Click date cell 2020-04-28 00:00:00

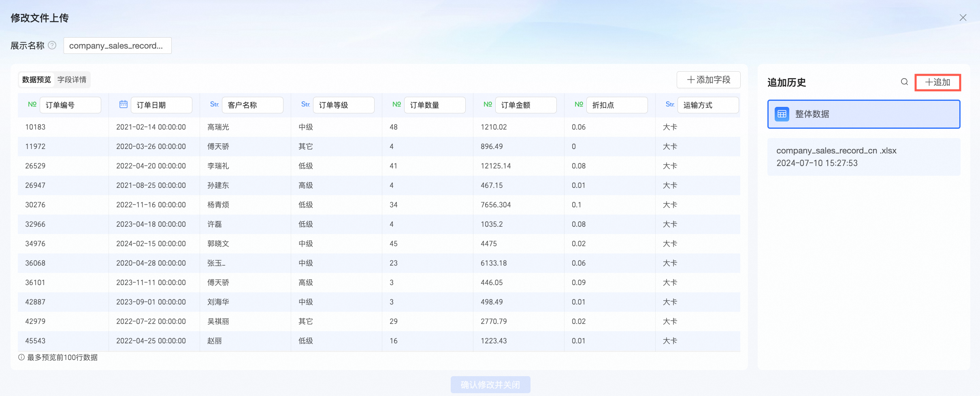(151, 263)
